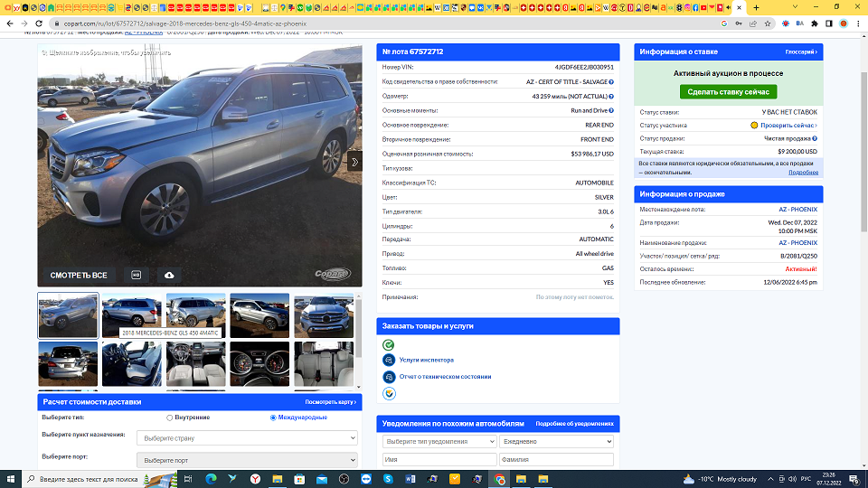
Task: Open Глоссарий link
Action: click(x=801, y=52)
